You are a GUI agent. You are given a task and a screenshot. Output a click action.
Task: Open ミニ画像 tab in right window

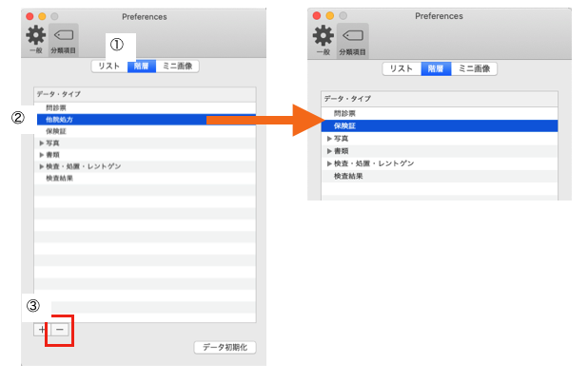click(474, 69)
